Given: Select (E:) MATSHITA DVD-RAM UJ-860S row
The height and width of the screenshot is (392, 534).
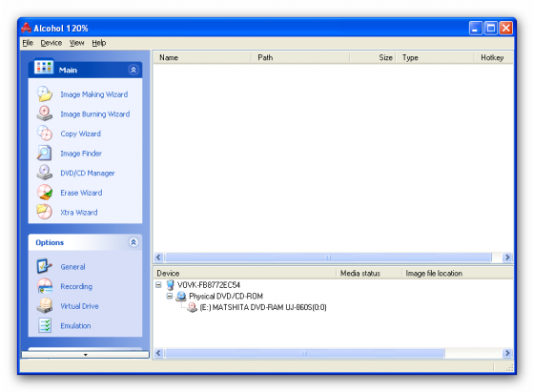Looking at the screenshot, I should [x=262, y=307].
